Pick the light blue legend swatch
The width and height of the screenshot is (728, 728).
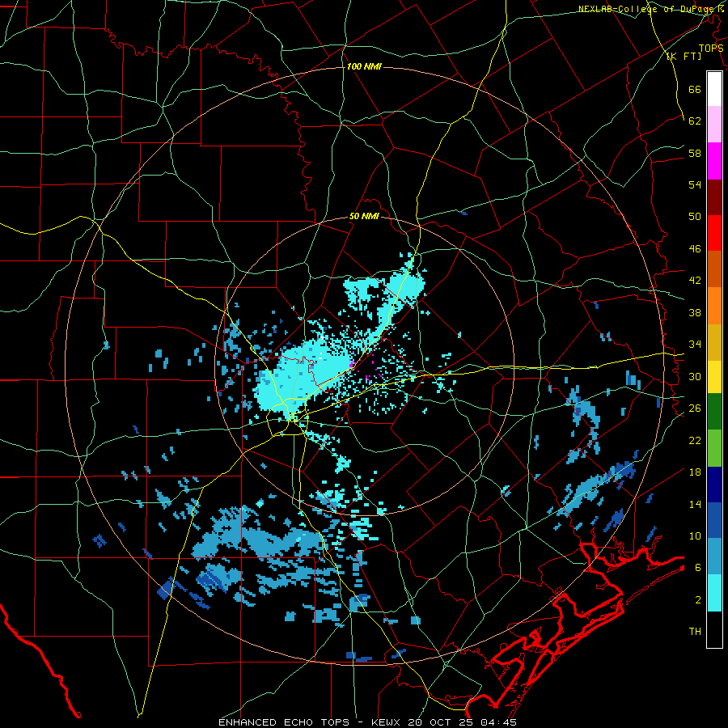tap(714, 557)
